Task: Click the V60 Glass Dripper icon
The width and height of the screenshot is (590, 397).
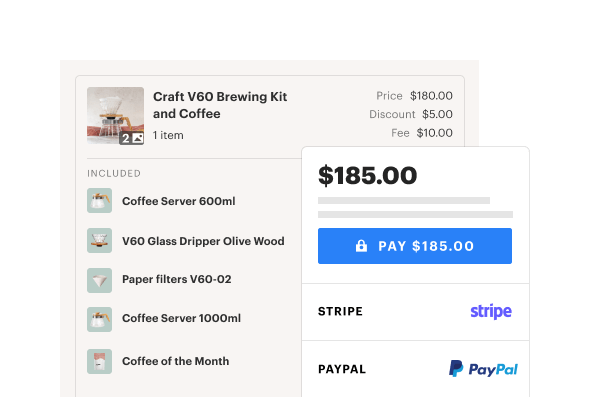Action: coord(99,240)
